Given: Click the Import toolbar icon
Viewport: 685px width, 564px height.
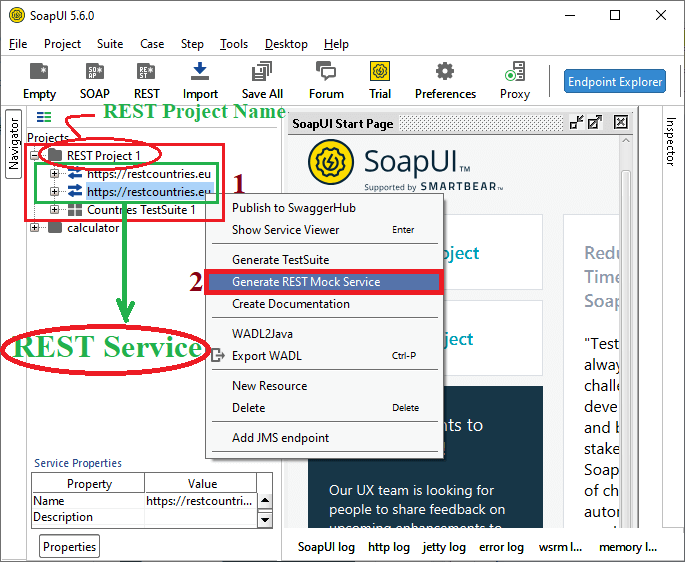Looking at the screenshot, I should 200,81.
